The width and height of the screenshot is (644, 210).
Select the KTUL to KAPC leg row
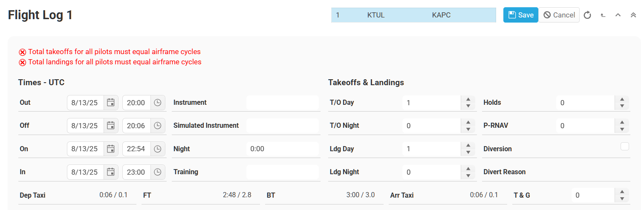tap(413, 15)
